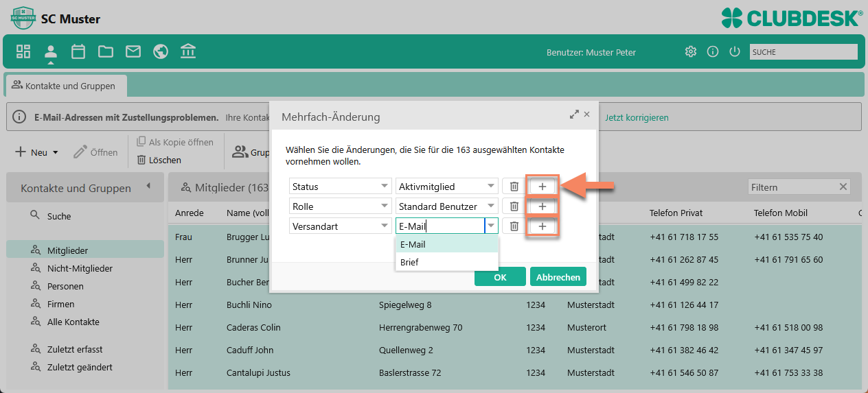This screenshot has width=868, height=393.
Task: Click the Abbrechen button
Action: 558,277
